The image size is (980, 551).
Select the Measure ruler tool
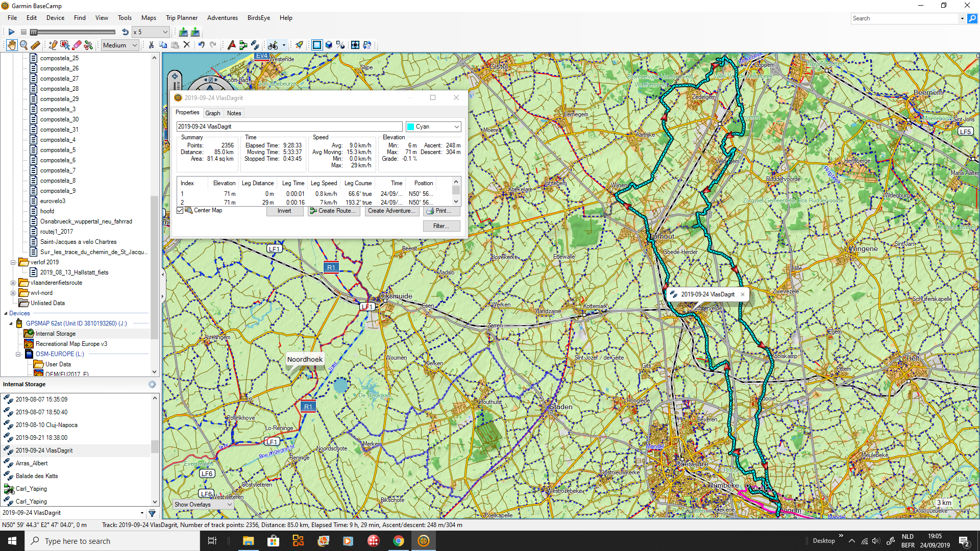35,45
